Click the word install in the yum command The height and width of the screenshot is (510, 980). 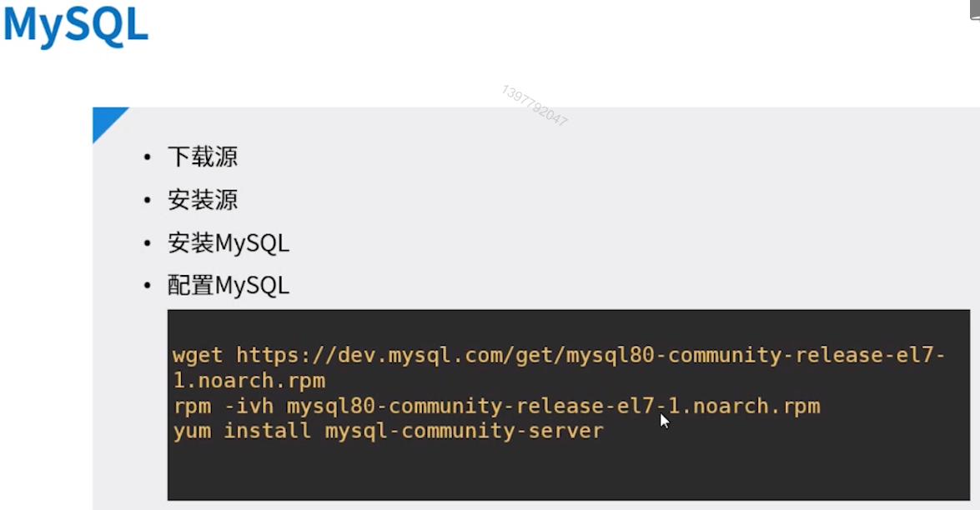[x=268, y=431]
